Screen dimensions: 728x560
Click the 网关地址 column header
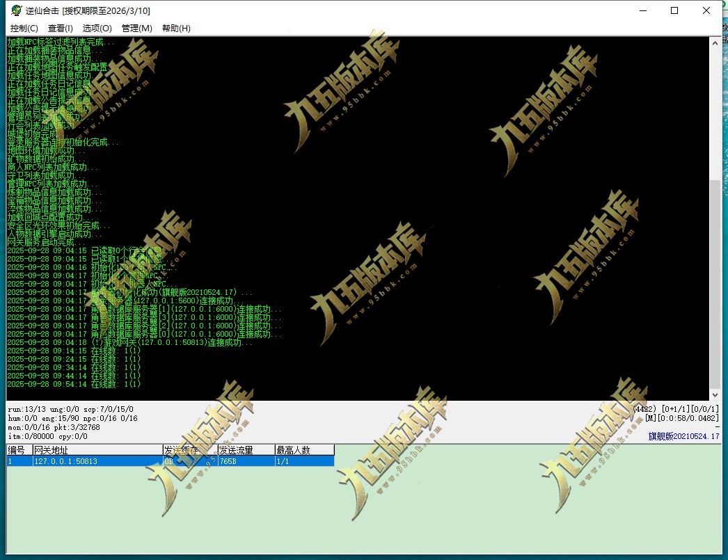(97, 450)
